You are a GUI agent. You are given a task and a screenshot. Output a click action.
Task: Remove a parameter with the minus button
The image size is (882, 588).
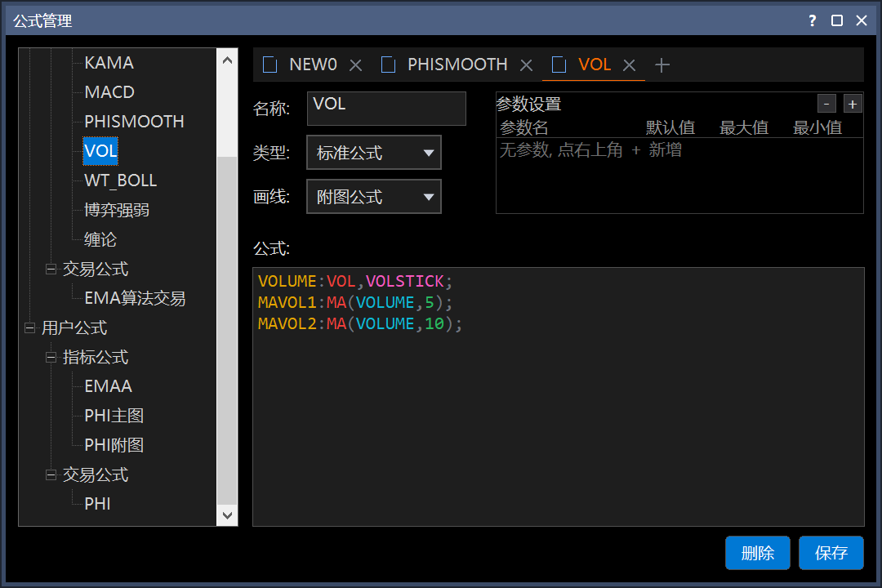click(826, 104)
